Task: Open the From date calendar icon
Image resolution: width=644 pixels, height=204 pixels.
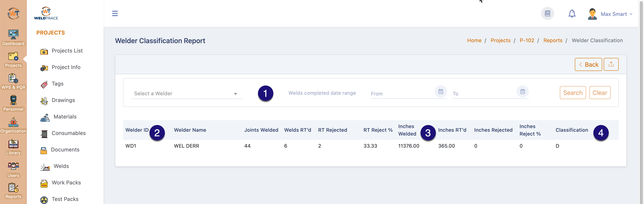Action: [440, 91]
